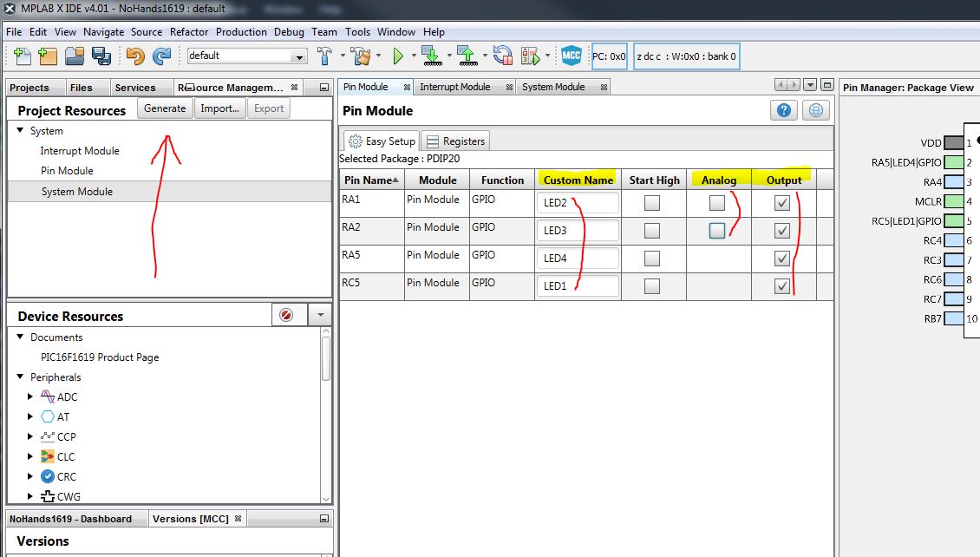Click the Run Project green play icon
Image resolution: width=980 pixels, height=557 pixels.
pyautogui.click(x=398, y=56)
